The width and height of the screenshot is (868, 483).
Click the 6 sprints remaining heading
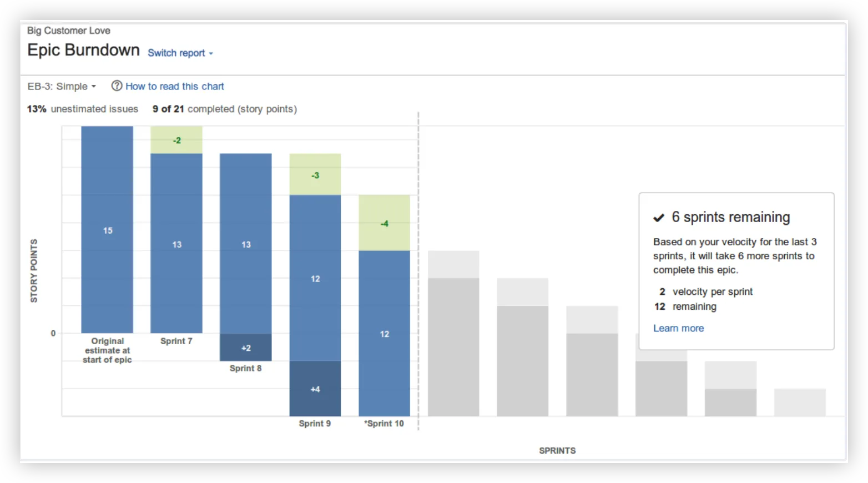pos(730,217)
